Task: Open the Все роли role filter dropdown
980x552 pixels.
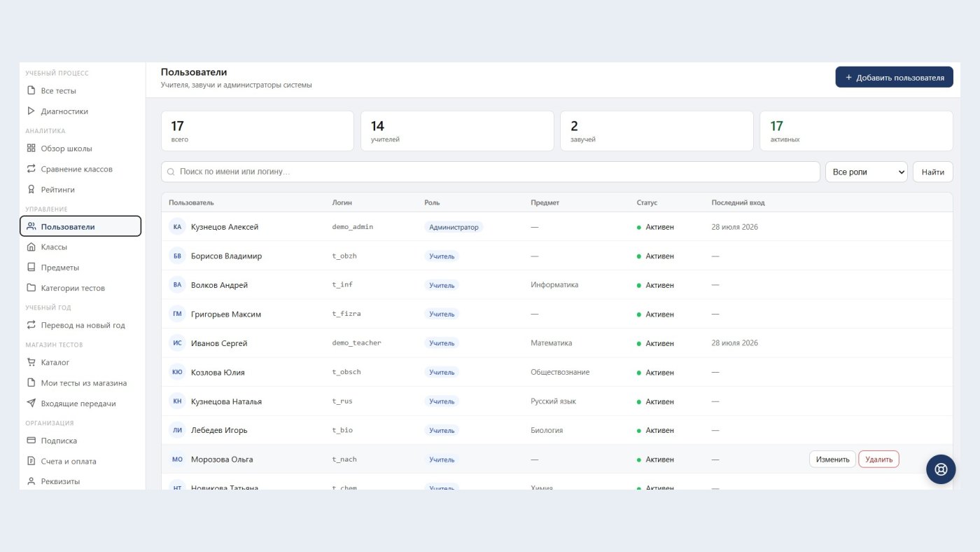Action: pyautogui.click(x=867, y=172)
